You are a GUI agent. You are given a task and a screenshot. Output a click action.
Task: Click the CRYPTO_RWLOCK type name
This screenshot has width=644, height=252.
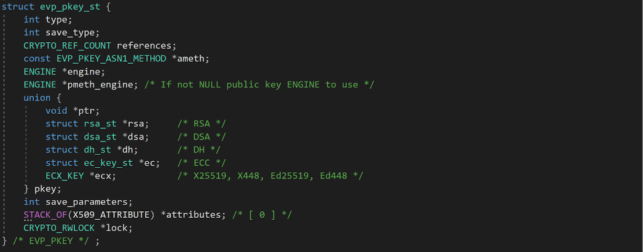59,228
